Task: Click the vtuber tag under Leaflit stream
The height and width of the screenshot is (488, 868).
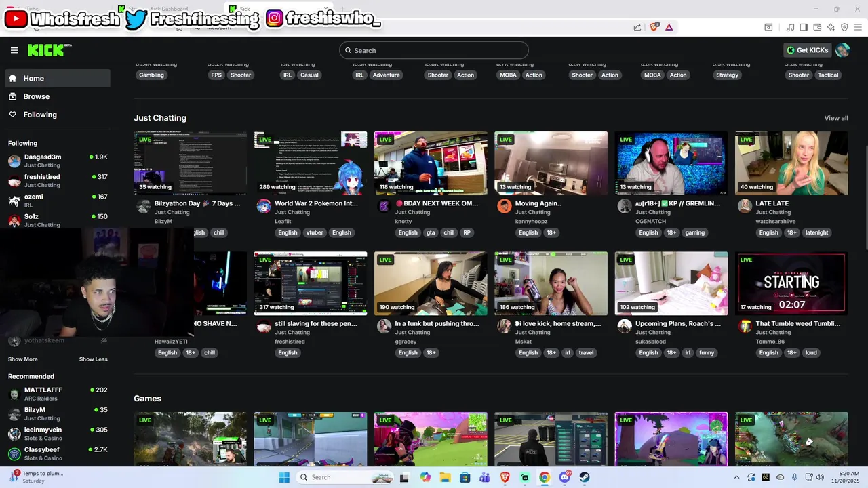Action: [x=315, y=232]
